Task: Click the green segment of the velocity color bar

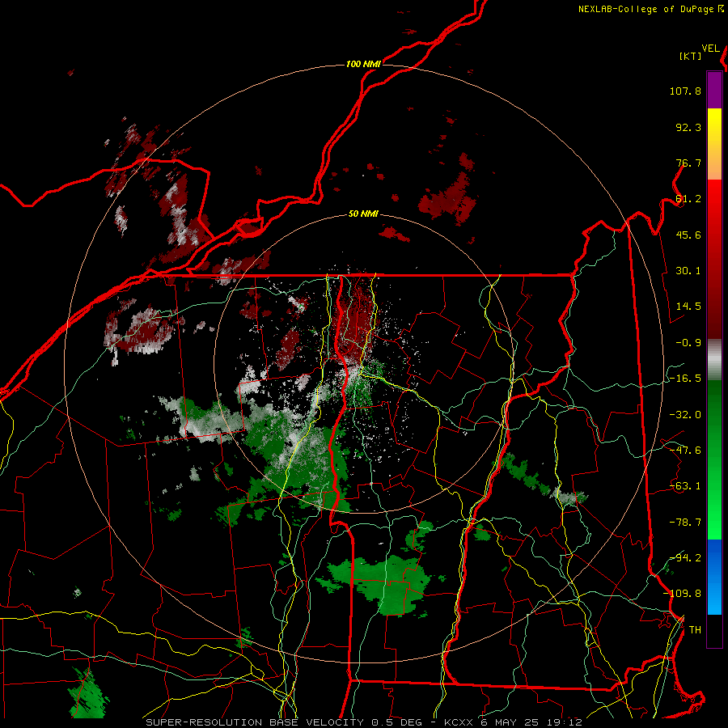Action: (x=714, y=459)
